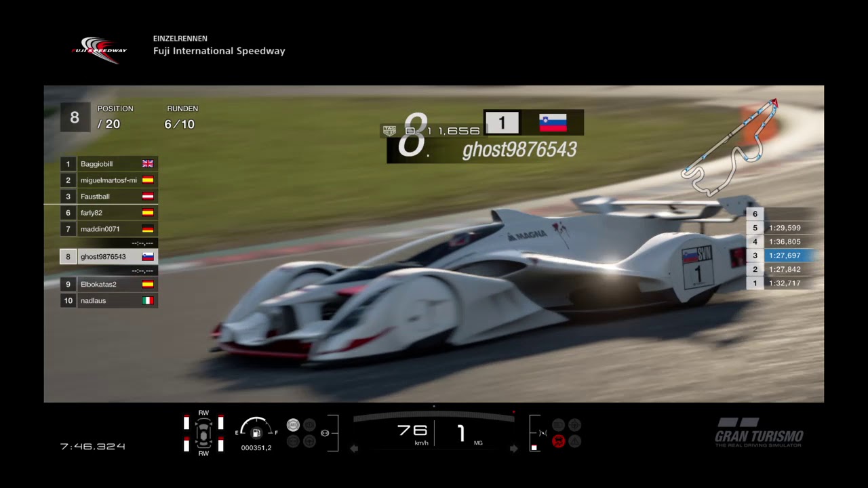Click the odometer value 000351,2
Image resolution: width=868 pixels, height=488 pixels.
pyautogui.click(x=256, y=448)
